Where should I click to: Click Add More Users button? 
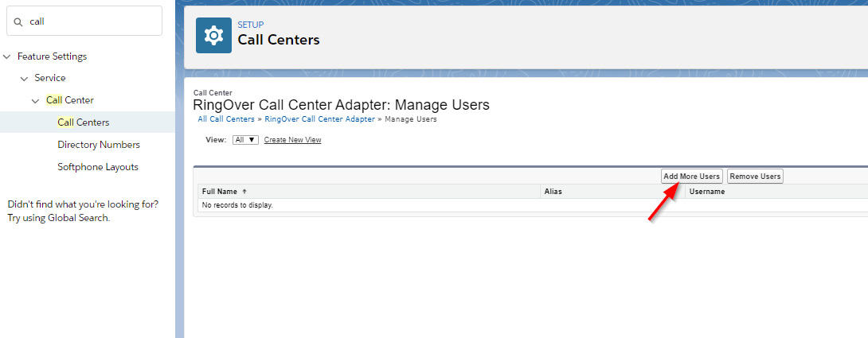[692, 177]
